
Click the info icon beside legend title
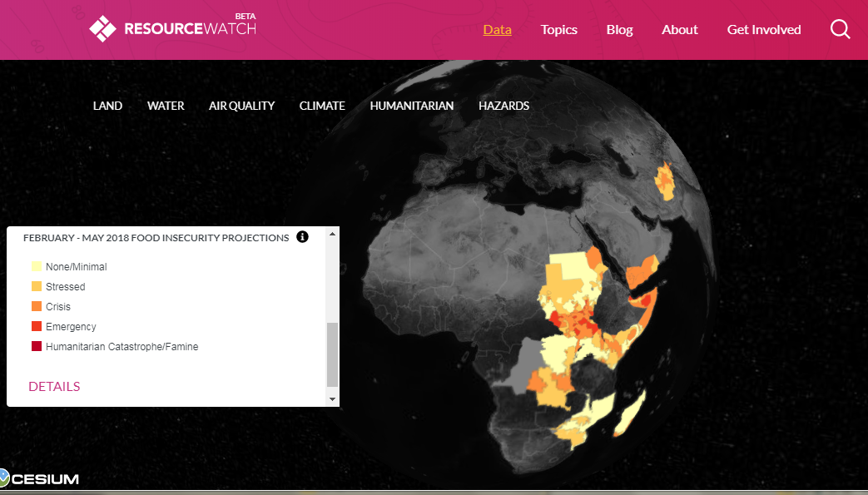[x=302, y=237]
